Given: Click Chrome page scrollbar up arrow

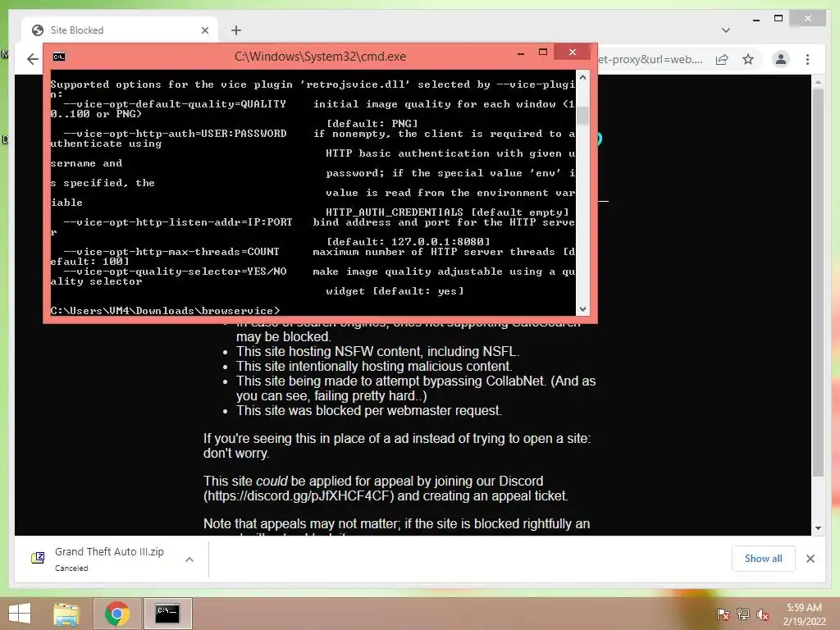Looking at the screenshot, I should tap(818, 83).
